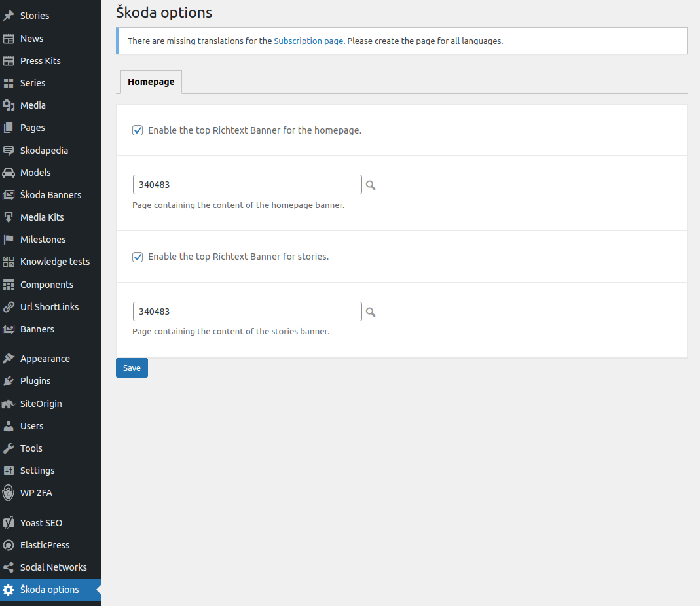
Task: Go to the Appearance menu label
Action: (45, 359)
